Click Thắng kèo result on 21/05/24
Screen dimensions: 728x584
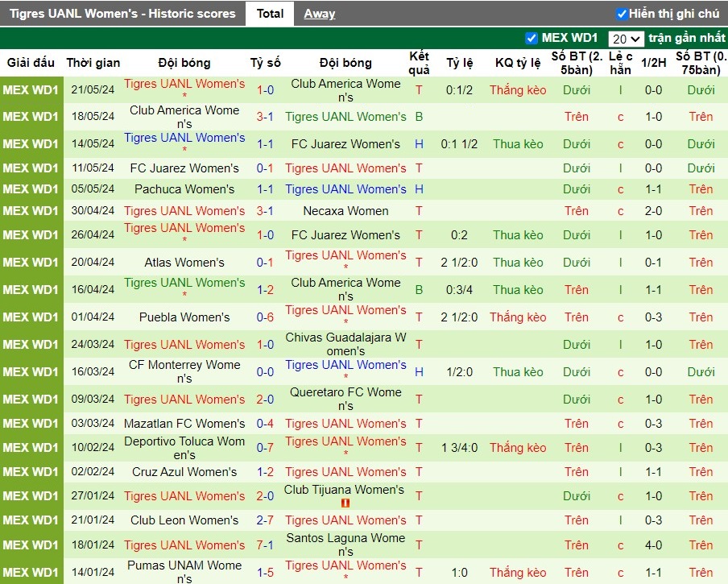[x=518, y=90]
